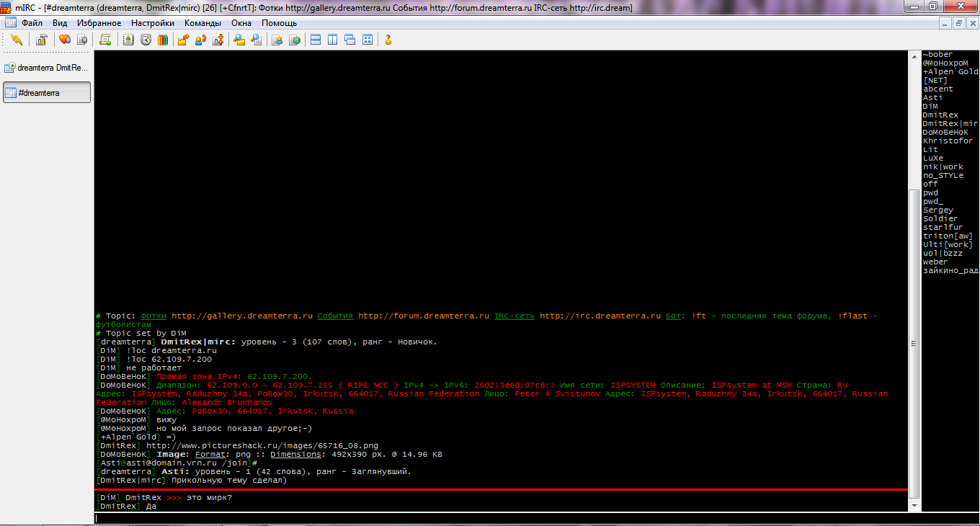Open the Address book toolbar icon
This screenshot has height=526, width=980.
click(128, 40)
